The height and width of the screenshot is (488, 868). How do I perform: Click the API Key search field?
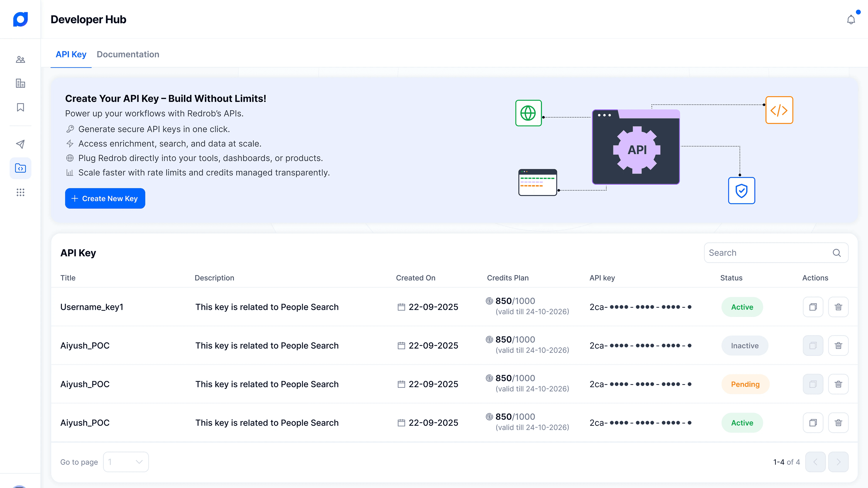(x=768, y=253)
